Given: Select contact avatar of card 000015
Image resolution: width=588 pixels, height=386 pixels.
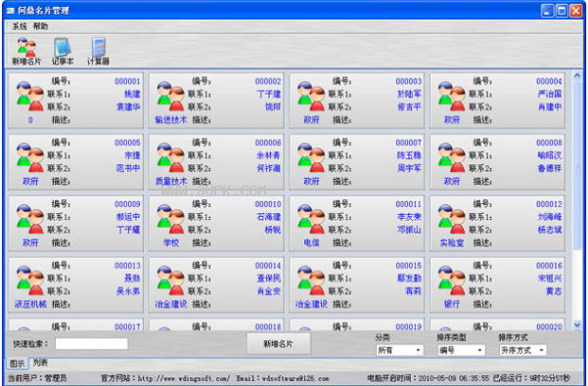Looking at the screenshot, I should tap(311, 280).
